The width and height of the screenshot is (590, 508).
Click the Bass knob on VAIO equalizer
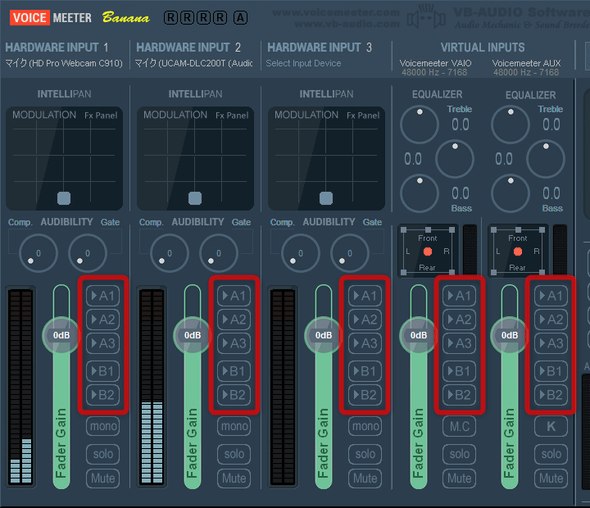(419, 193)
